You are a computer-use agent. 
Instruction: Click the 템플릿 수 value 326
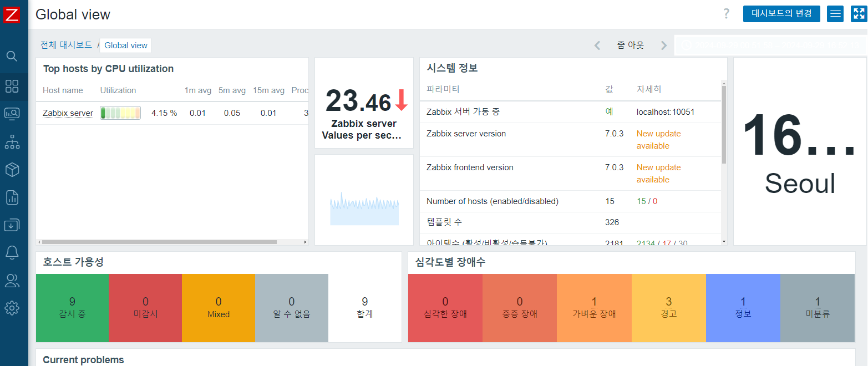[612, 222]
